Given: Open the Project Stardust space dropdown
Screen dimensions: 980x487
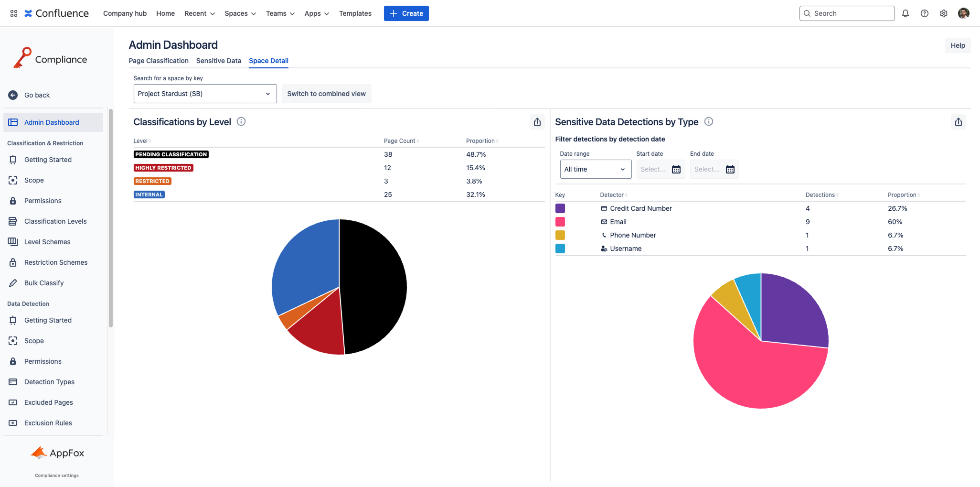Looking at the screenshot, I should click(205, 94).
